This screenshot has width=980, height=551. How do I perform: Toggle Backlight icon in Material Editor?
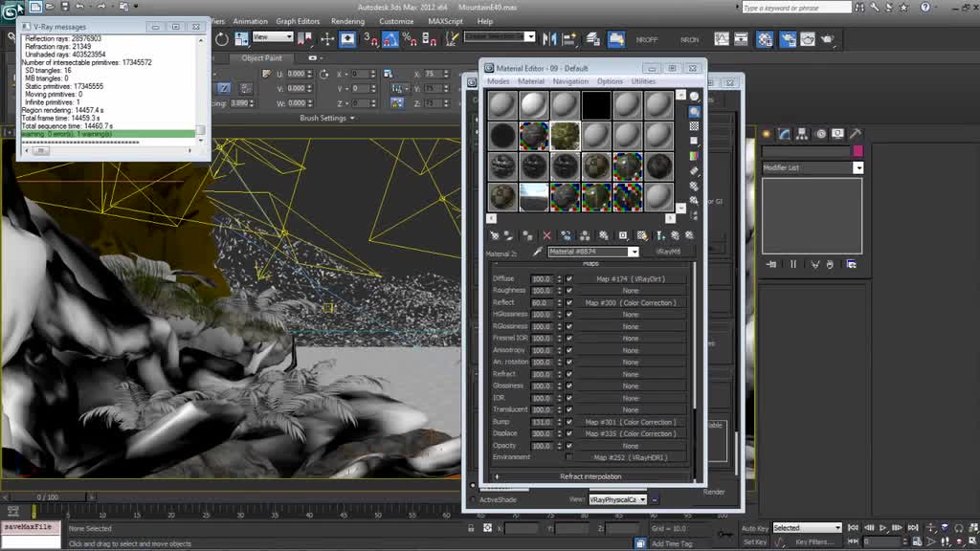[x=694, y=112]
